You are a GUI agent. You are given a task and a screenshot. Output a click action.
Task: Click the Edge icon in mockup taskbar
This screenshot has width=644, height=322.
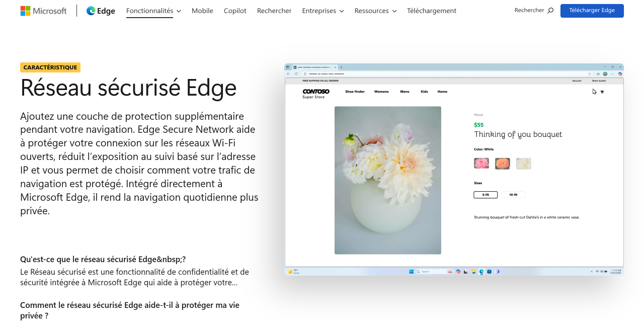pos(481,272)
